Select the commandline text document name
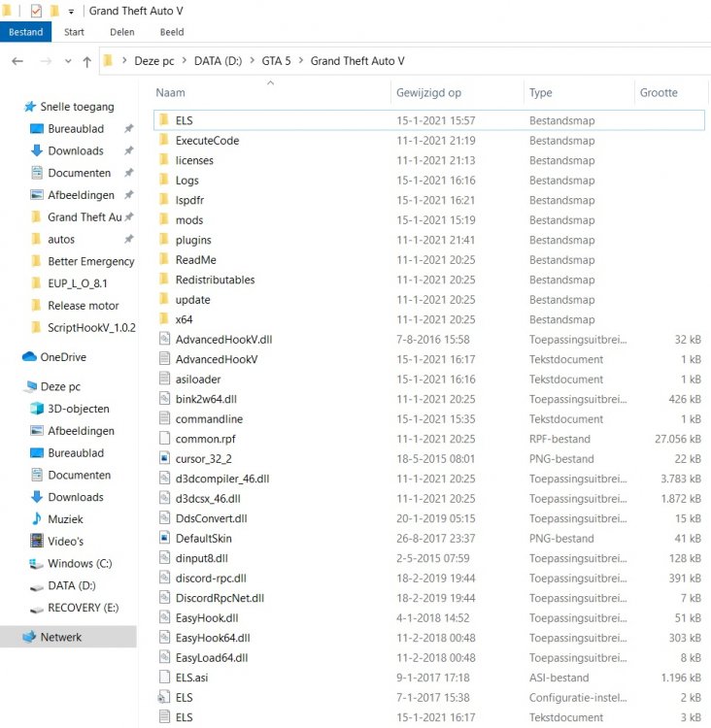 coord(209,418)
